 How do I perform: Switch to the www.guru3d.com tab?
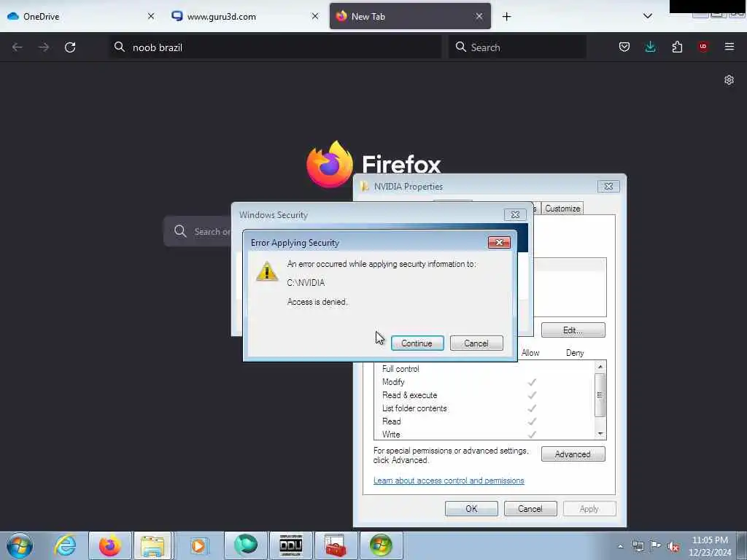coord(244,16)
